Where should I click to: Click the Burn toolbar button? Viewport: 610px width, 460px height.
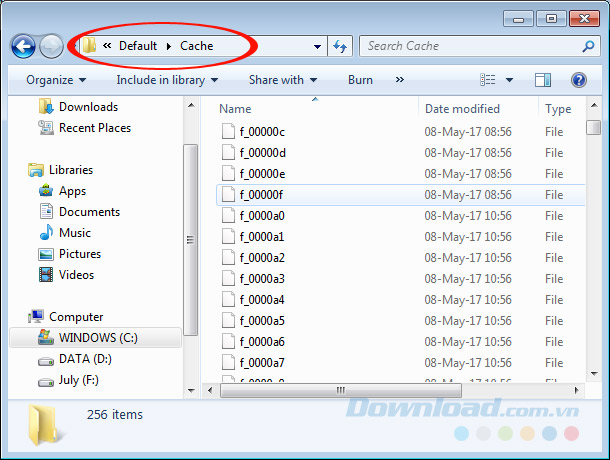[360, 80]
